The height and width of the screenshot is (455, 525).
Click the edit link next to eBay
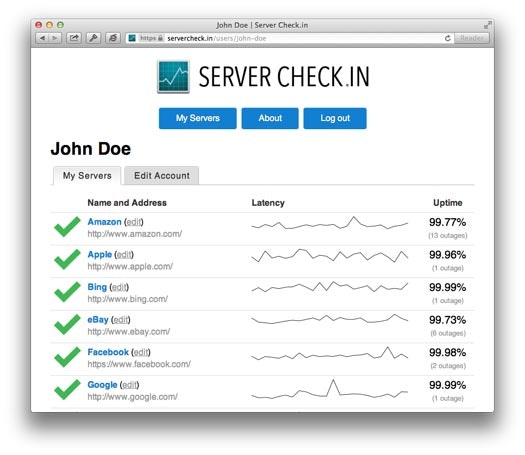tap(121, 320)
